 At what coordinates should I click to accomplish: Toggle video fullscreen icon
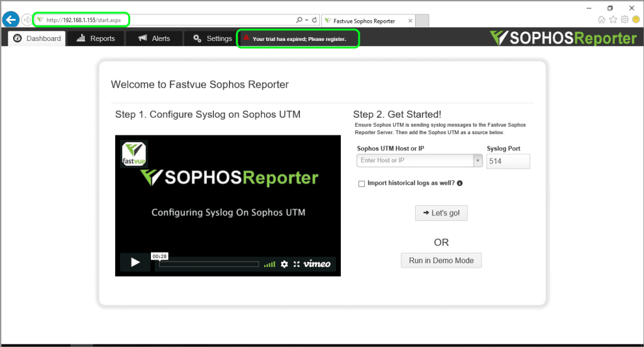tap(297, 264)
